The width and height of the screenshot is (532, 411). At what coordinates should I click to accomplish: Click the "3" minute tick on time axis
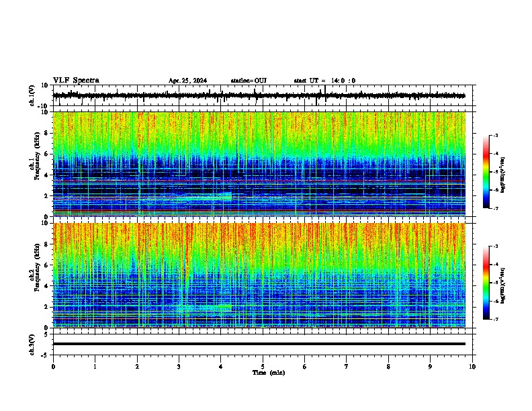pos(179,367)
